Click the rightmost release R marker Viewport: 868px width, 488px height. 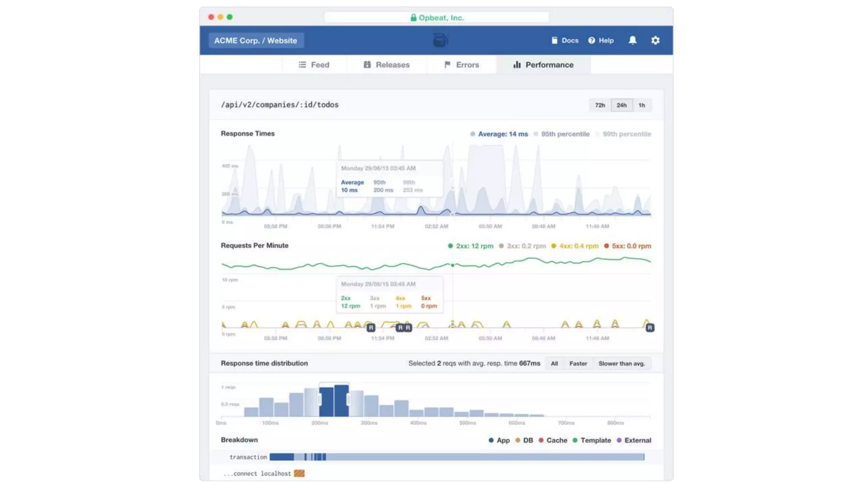point(650,327)
